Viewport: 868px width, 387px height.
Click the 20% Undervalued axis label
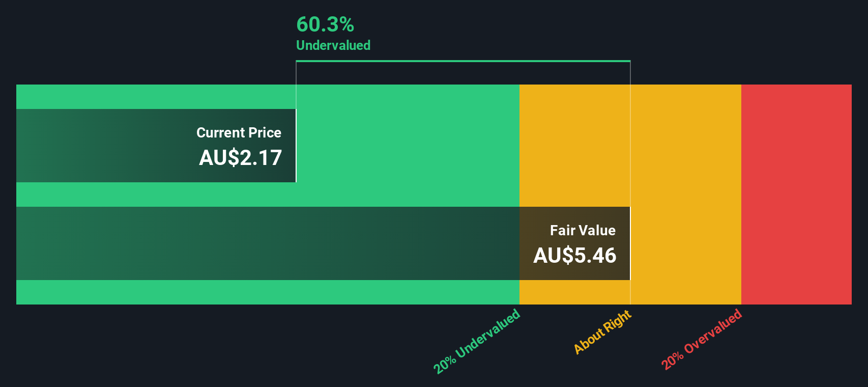477,341
